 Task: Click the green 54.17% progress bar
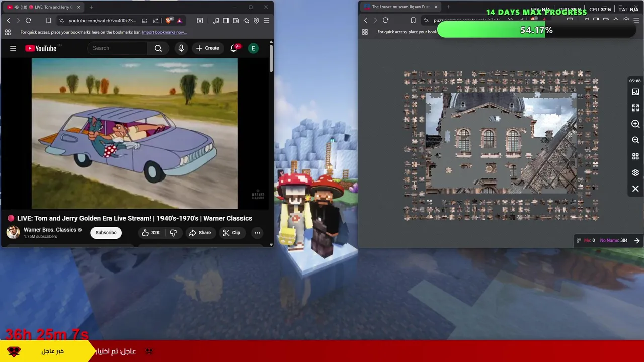pyautogui.click(x=536, y=30)
